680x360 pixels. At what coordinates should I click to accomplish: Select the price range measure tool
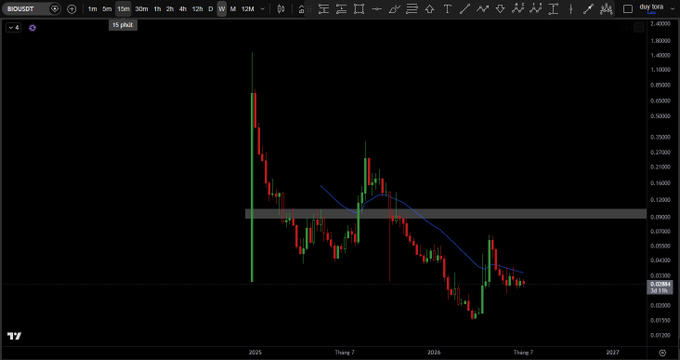click(553, 9)
